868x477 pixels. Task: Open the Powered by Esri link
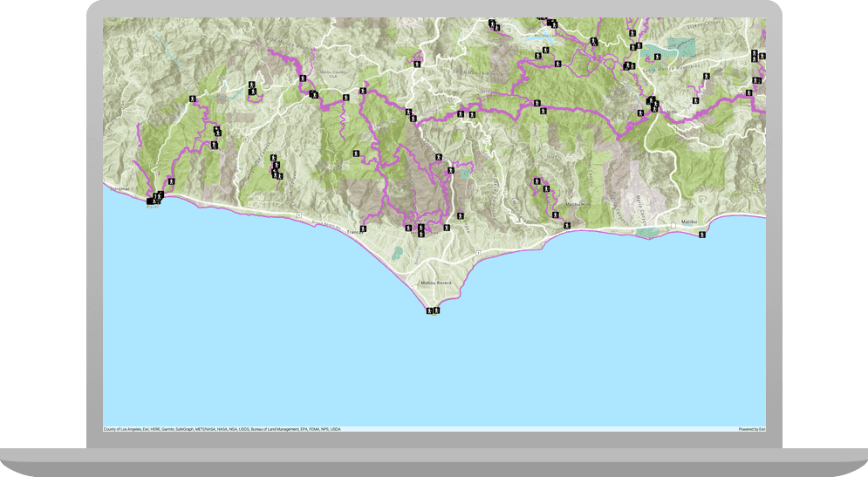click(x=751, y=429)
